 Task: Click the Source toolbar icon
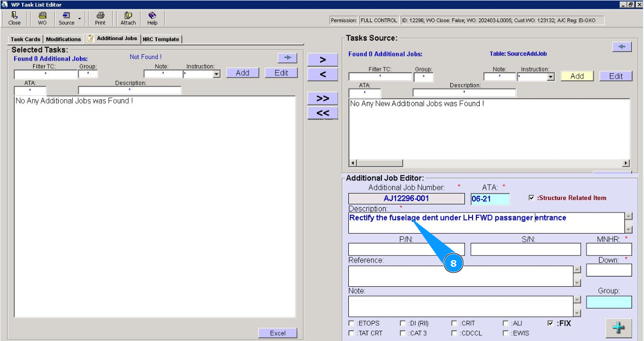pyautogui.click(x=66, y=18)
